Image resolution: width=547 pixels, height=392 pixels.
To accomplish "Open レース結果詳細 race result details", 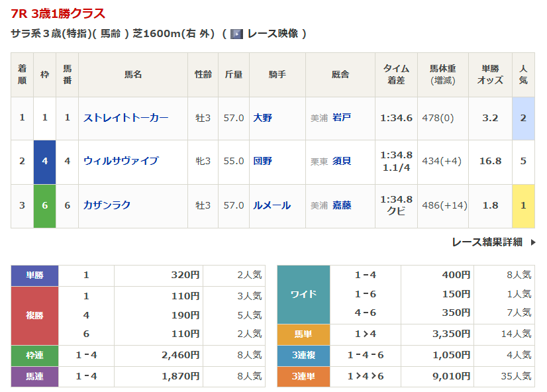I will click(x=487, y=242).
